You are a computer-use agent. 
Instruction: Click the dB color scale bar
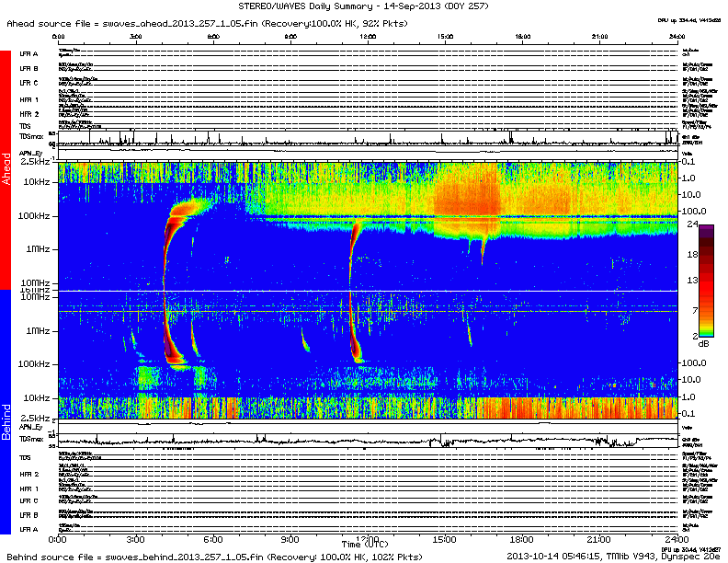click(x=707, y=280)
